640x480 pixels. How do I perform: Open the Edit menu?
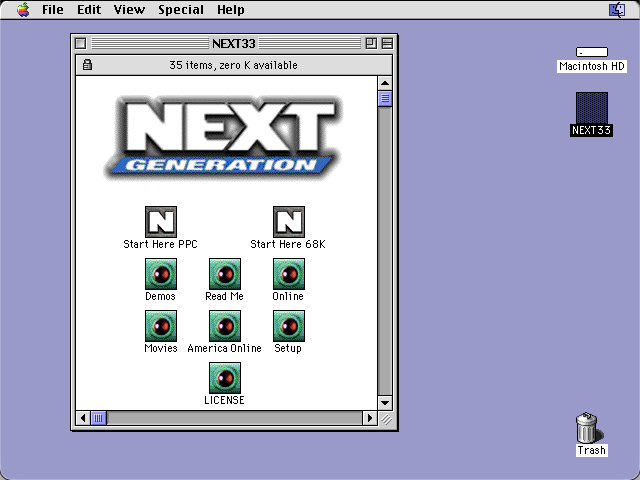[x=89, y=9]
